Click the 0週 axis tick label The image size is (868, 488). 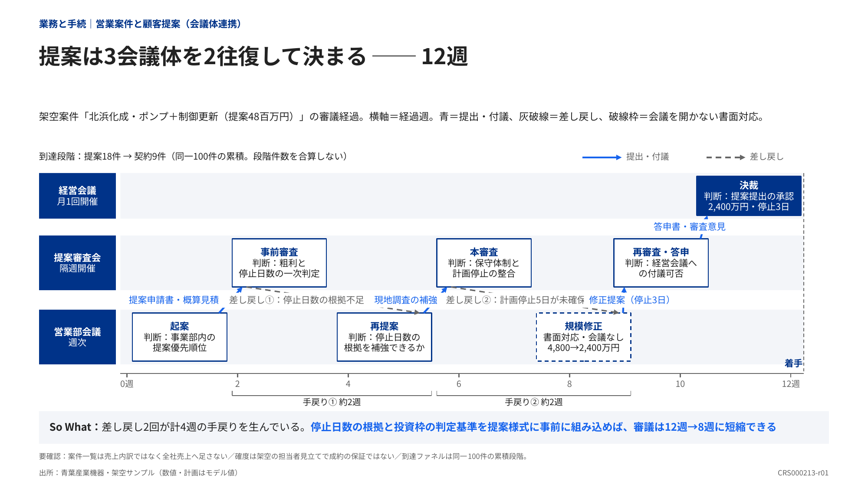(127, 384)
